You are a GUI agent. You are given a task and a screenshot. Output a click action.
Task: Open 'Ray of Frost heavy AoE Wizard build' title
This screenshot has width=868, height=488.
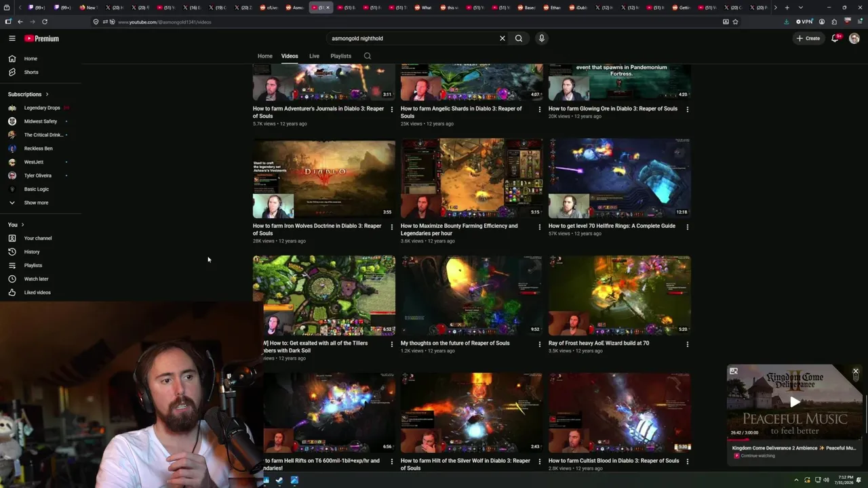[x=599, y=344]
